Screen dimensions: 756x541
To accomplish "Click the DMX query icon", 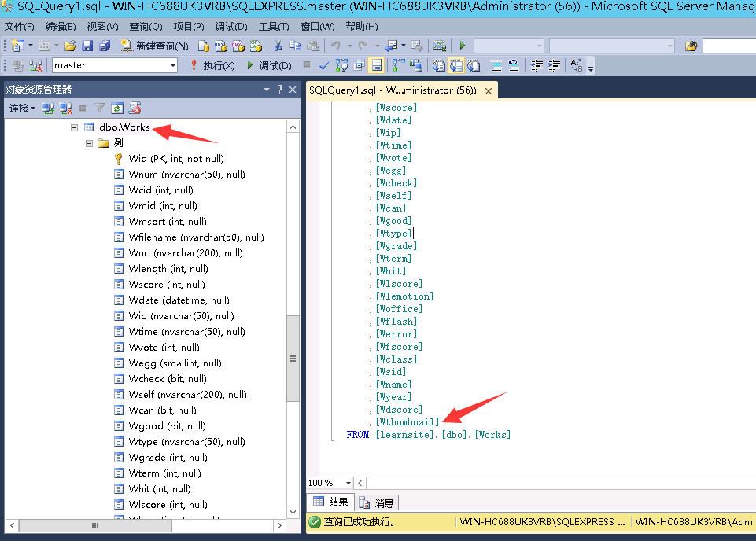I will (x=238, y=46).
